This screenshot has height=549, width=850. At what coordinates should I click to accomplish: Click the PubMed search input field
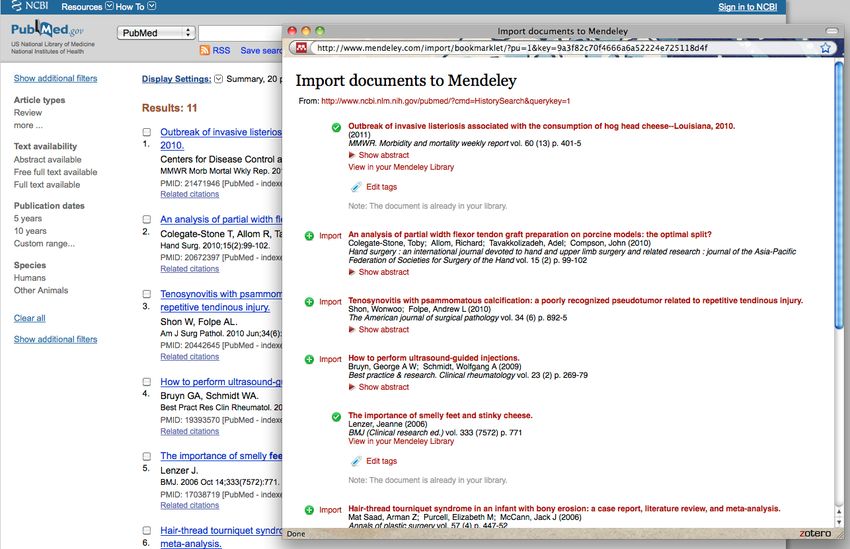pyautogui.click(x=240, y=33)
